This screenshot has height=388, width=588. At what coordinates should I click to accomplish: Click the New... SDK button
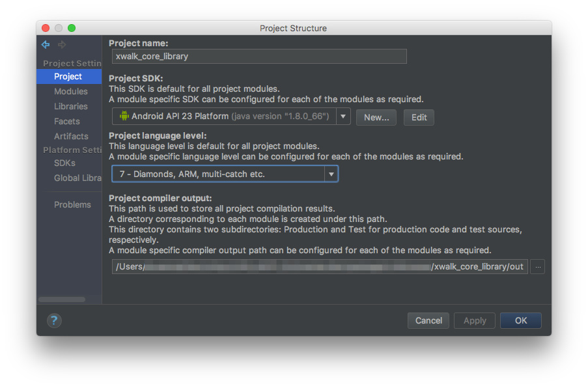point(376,117)
